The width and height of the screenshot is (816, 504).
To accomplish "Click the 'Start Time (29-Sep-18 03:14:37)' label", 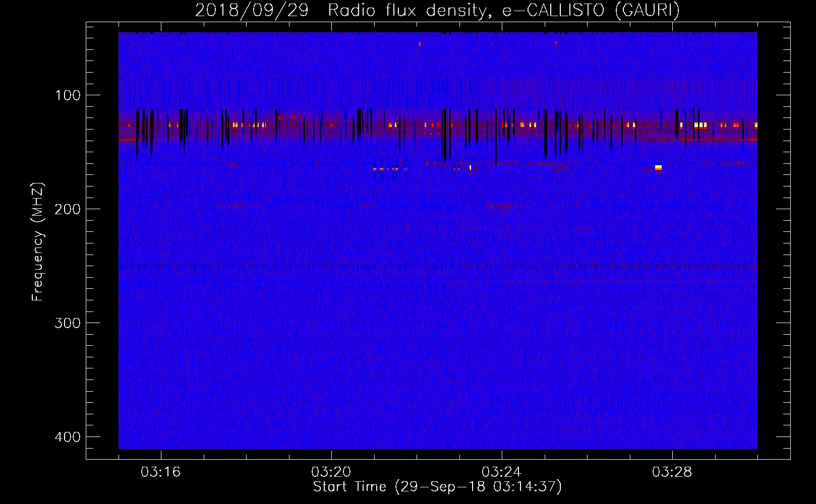I will coord(437,487).
